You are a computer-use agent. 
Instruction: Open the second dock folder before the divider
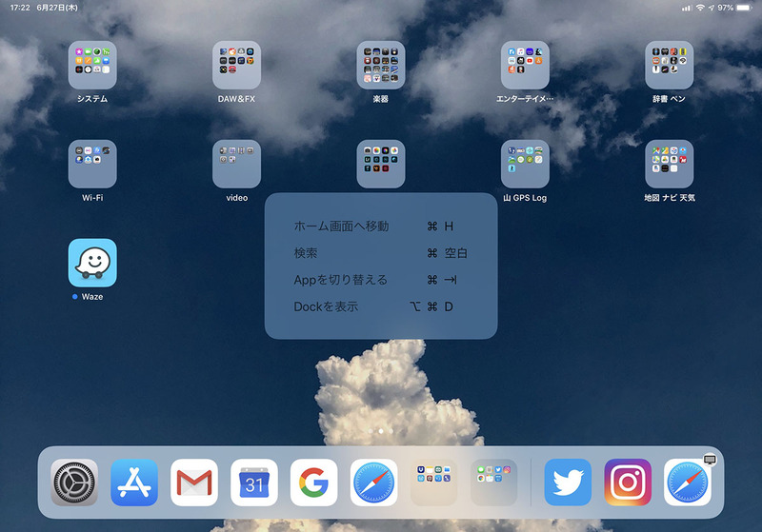click(493, 483)
